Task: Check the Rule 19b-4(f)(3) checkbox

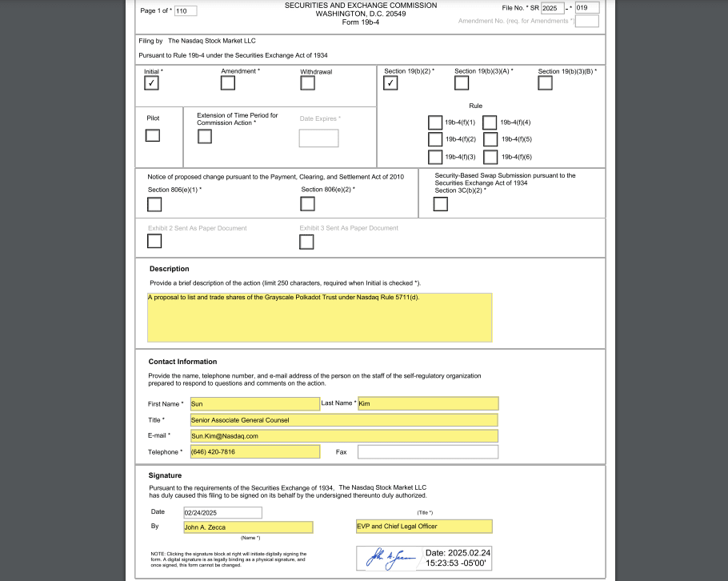Action: tap(435, 157)
